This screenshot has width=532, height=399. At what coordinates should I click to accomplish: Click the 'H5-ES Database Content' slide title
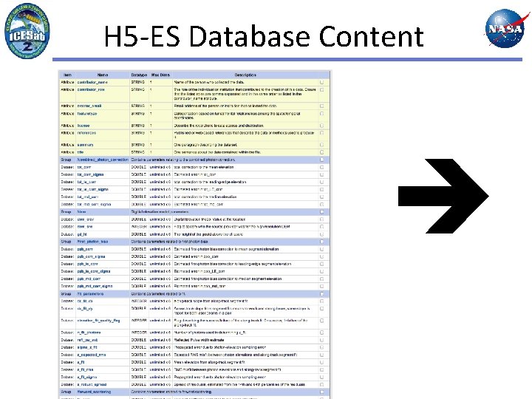(264, 36)
